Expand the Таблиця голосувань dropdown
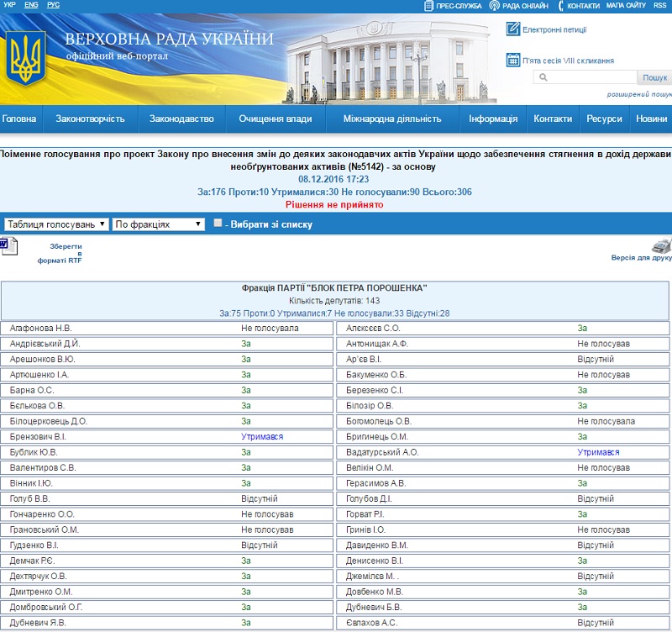672x632 pixels. (x=57, y=224)
